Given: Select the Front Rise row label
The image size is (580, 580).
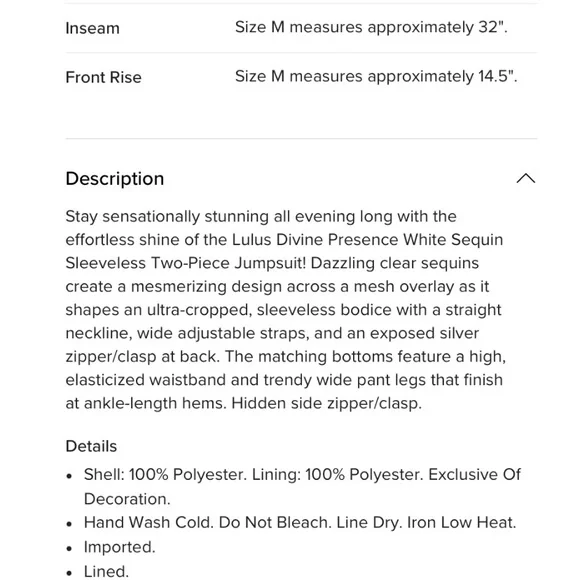Looking at the screenshot, I should 104,77.
